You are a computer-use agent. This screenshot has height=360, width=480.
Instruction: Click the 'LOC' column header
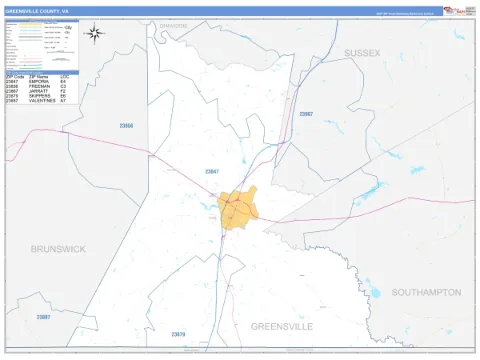(64, 77)
